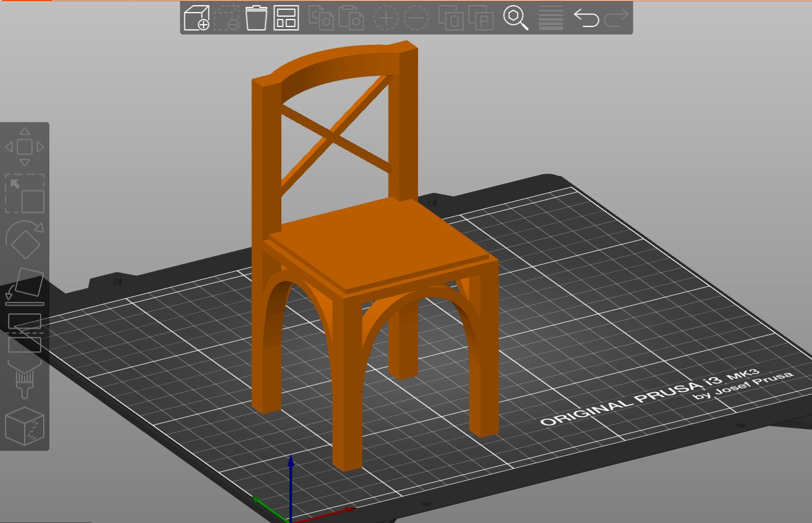Image resolution: width=812 pixels, height=523 pixels.
Task: Click the Redo arrow icon
Action: pyautogui.click(x=616, y=18)
